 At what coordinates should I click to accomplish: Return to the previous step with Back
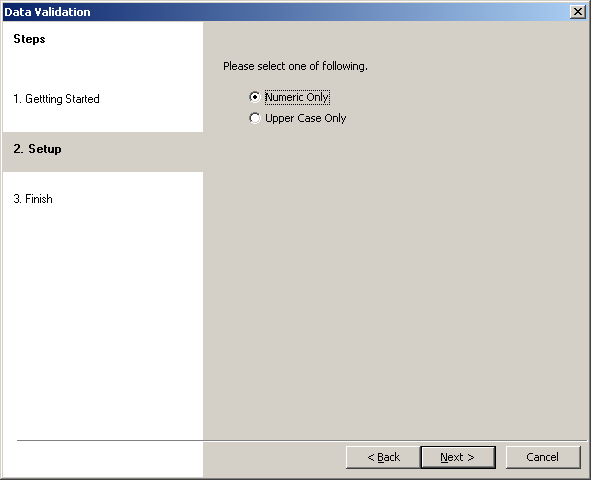[x=383, y=457]
